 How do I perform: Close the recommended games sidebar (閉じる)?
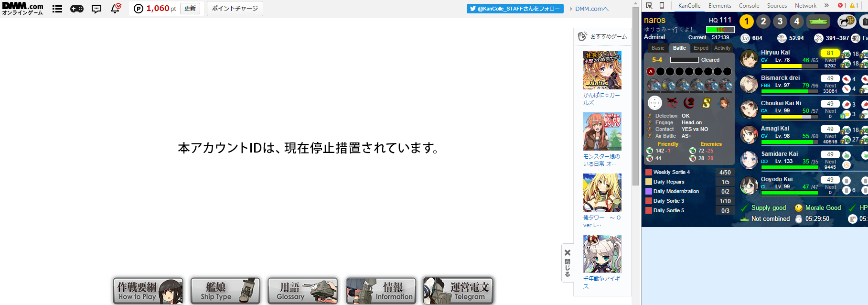click(568, 263)
